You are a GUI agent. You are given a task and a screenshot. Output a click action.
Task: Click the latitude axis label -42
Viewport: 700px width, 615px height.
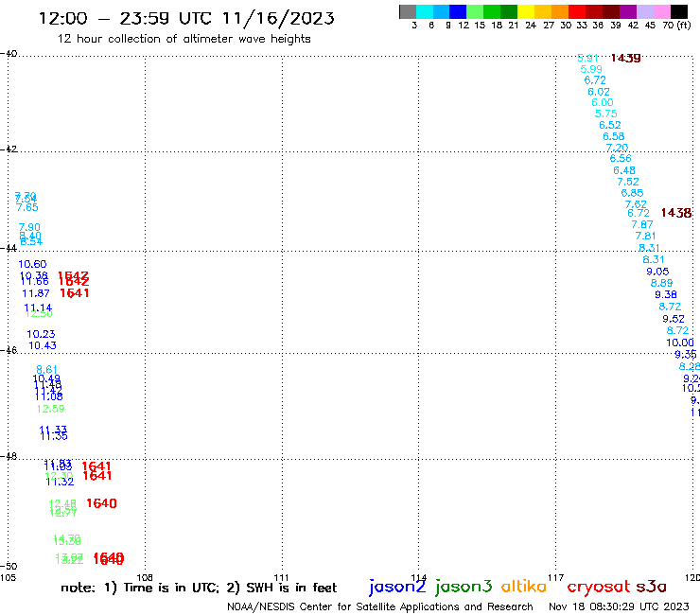tap(9, 149)
